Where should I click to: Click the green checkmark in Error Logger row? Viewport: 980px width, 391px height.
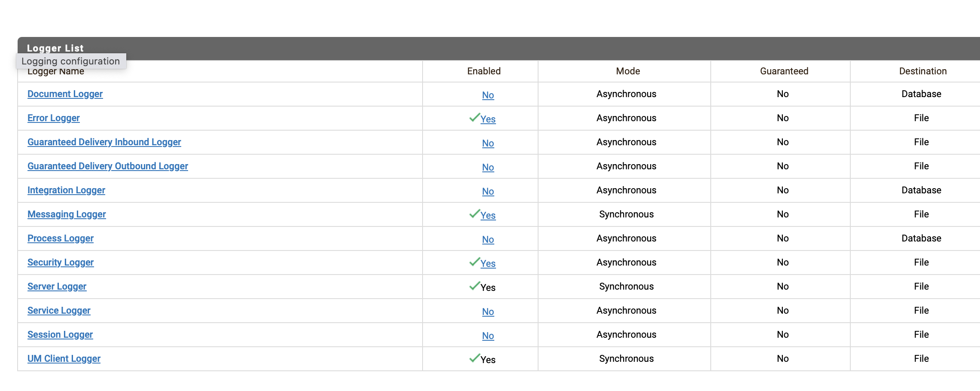coord(475,117)
